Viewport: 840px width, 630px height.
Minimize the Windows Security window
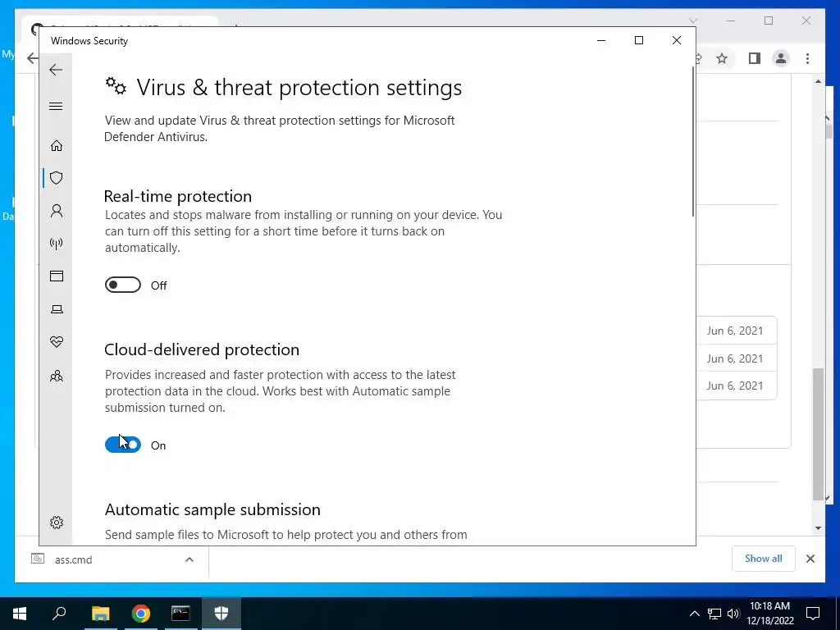(601, 41)
